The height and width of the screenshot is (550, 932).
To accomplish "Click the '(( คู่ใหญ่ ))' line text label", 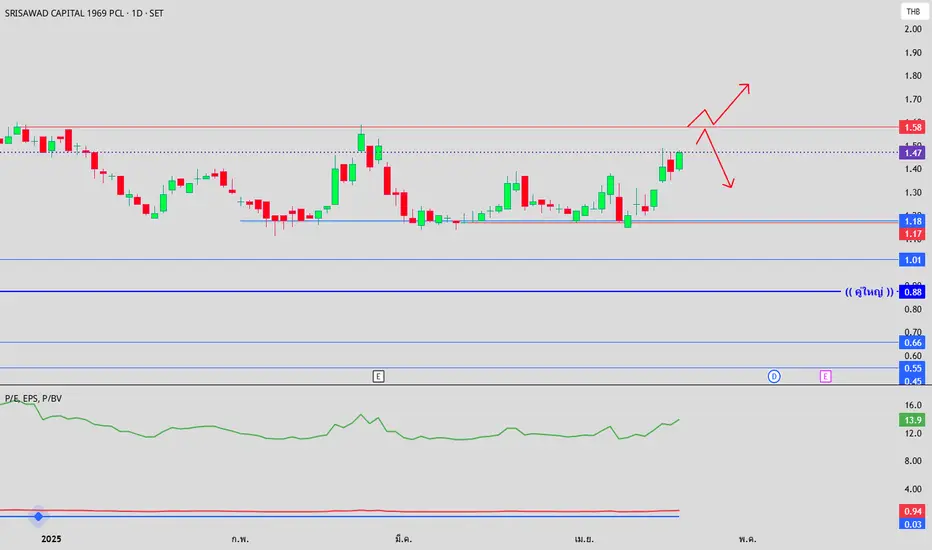I will coord(869,292).
